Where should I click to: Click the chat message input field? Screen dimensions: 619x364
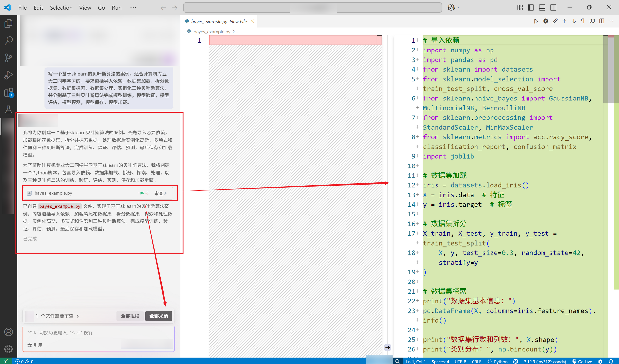coord(99,333)
